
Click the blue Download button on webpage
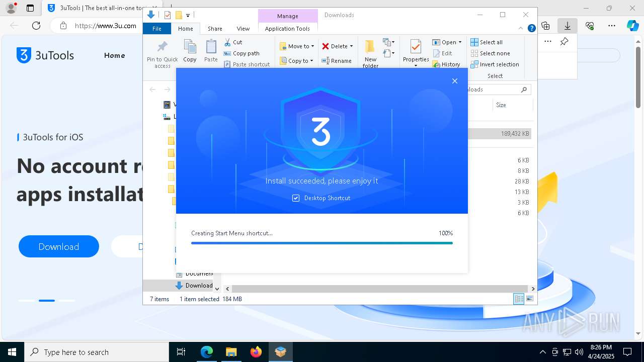[59, 246]
